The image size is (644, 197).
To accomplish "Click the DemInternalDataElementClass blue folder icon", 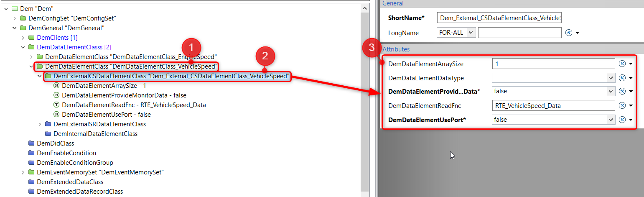I will 48,134.
